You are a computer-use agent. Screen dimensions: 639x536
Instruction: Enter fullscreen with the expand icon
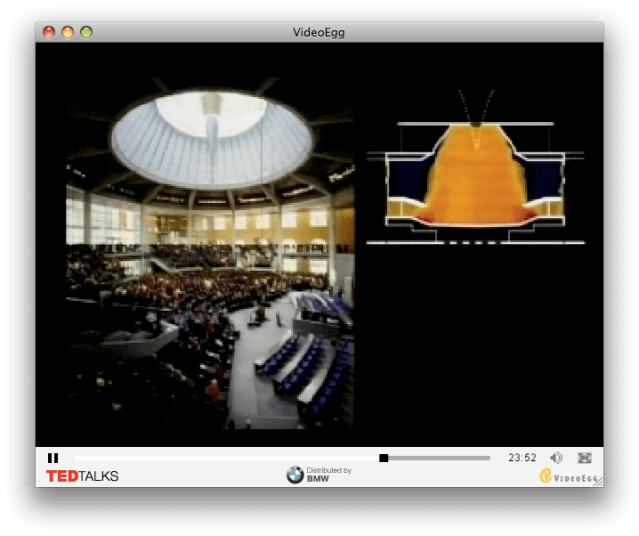[585, 458]
